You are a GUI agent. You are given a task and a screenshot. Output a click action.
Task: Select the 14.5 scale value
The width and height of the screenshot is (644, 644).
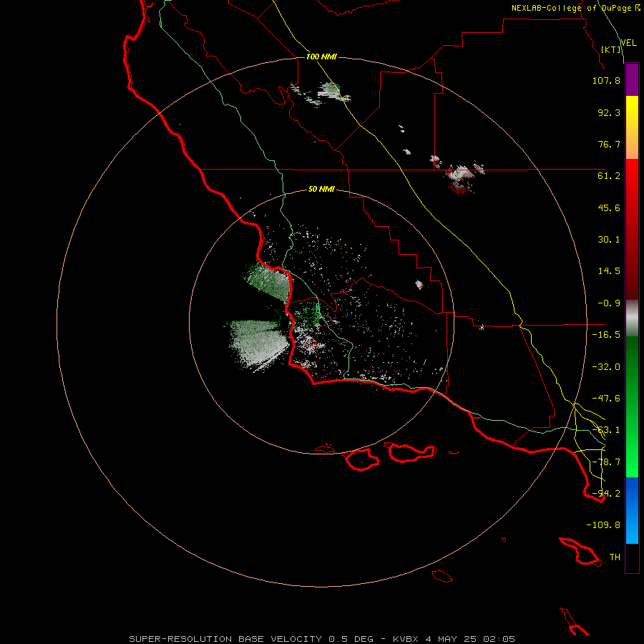pos(609,271)
